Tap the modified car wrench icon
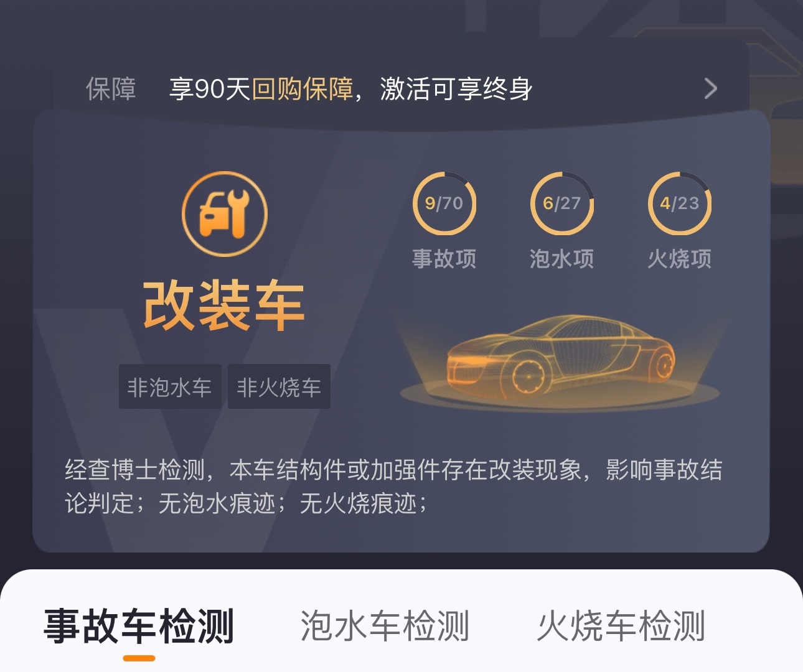The width and height of the screenshot is (803, 672). point(224,214)
